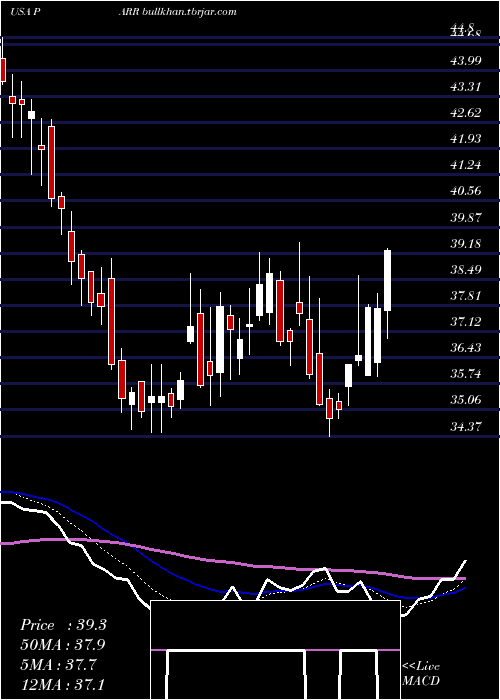500x700 pixels.
Task: Click the 41.93 price axis label
Action: [x=466, y=139]
